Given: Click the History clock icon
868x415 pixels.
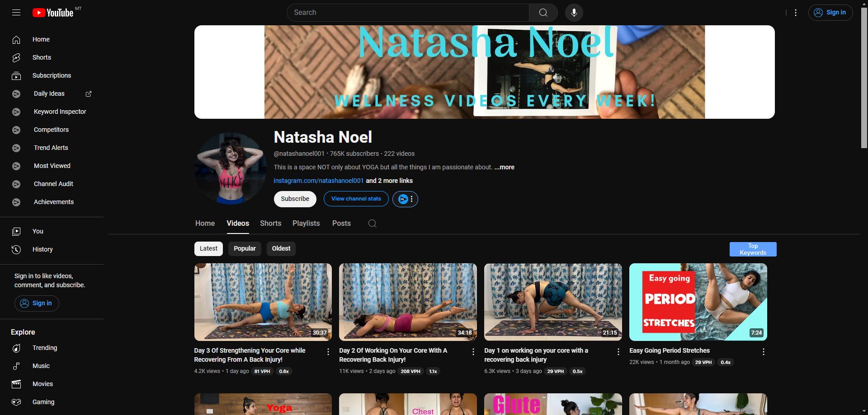Looking at the screenshot, I should [x=16, y=250].
